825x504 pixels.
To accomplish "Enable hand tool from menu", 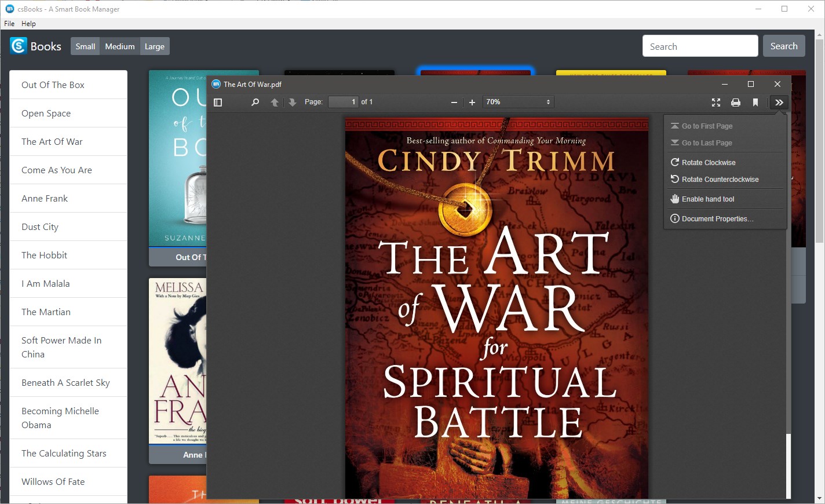I will tap(725, 199).
